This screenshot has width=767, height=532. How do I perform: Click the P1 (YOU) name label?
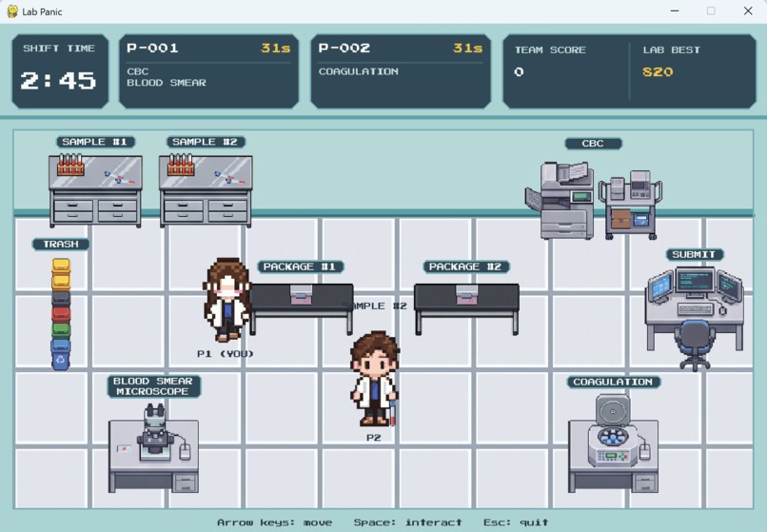(x=226, y=353)
